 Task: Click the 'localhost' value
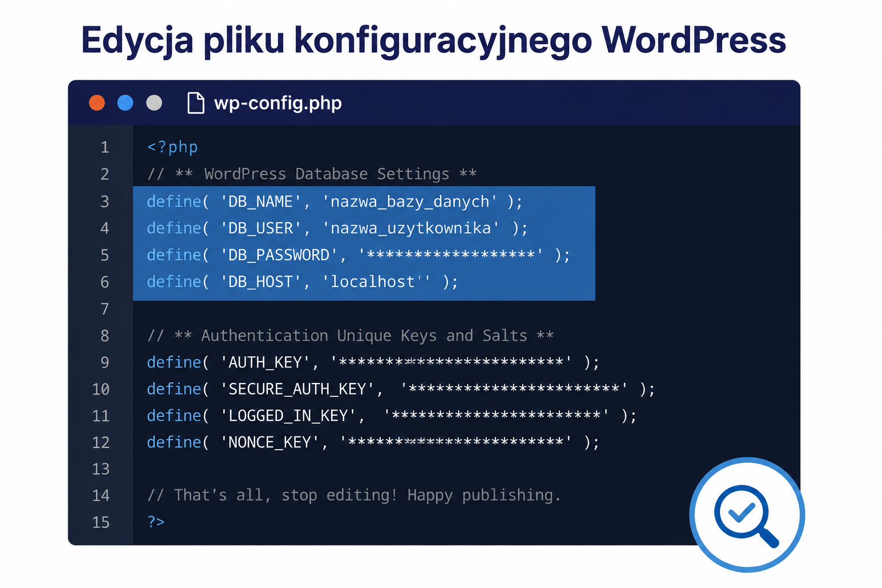click(x=376, y=282)
